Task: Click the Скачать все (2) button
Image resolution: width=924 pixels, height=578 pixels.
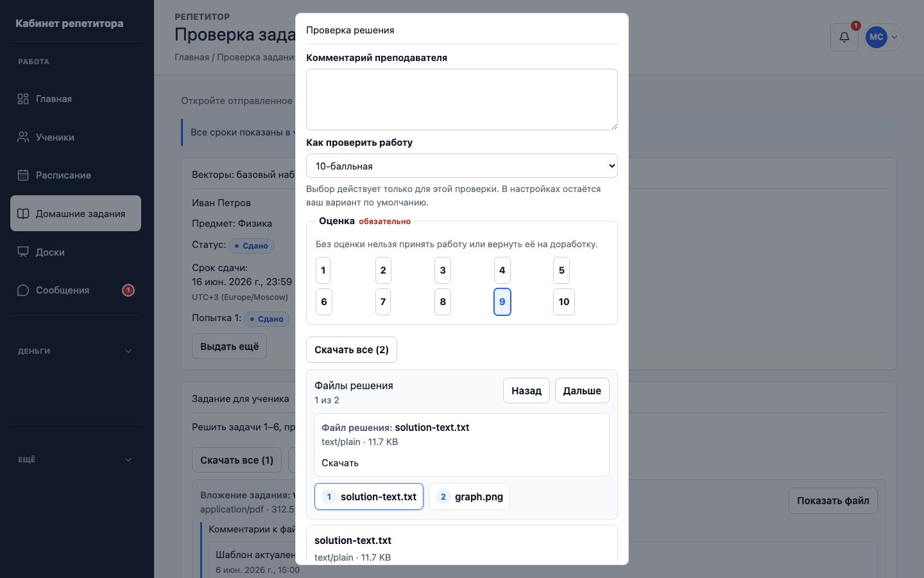Action: (x=352, y=350)
